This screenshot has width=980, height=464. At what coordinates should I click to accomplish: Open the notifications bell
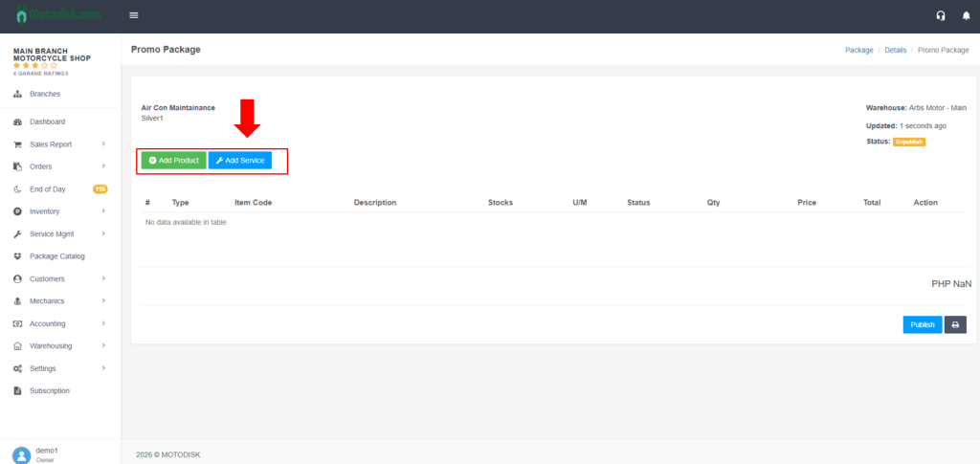tap(965, 15)
